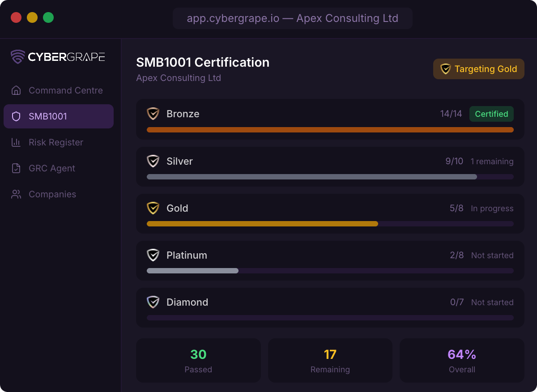The image size is (537, 392).
Task: Click the Companies people icon
Action: pyautogui.click(x=16, y=194)
